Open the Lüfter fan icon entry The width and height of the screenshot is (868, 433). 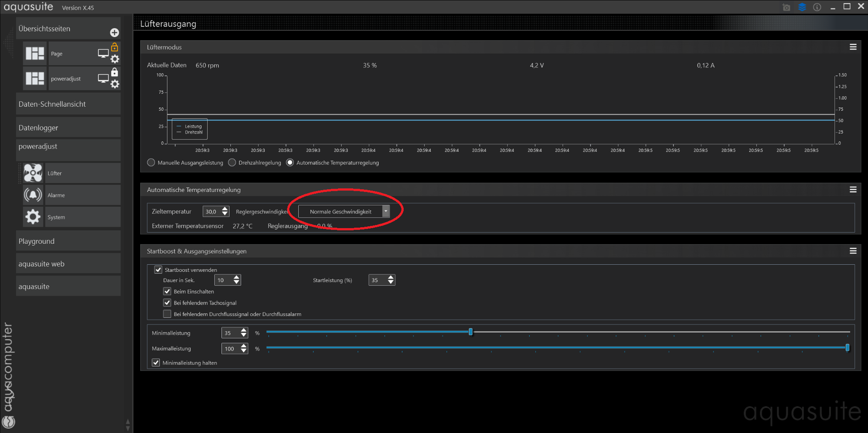point(33,173)
